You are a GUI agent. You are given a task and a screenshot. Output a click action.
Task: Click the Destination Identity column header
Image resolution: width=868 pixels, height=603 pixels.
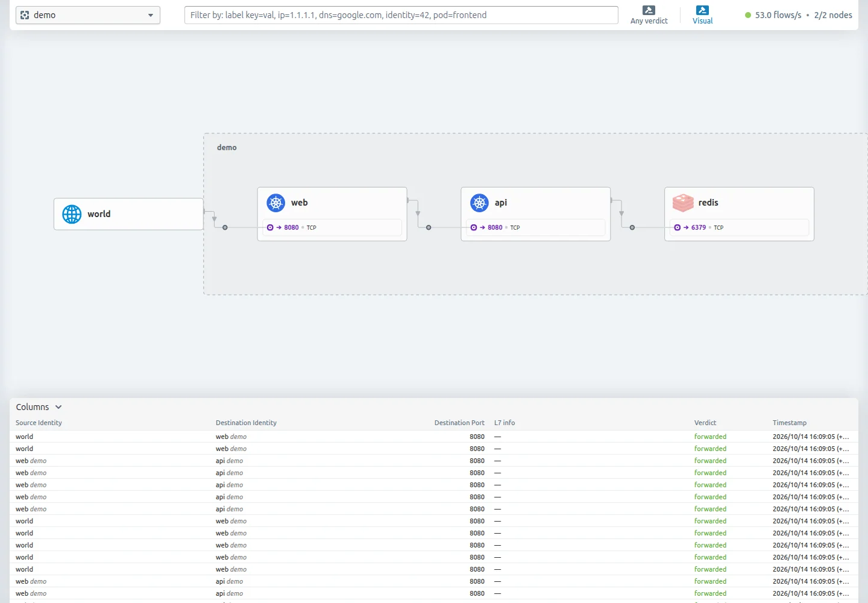pyautogui.click(x=246, y=423)
